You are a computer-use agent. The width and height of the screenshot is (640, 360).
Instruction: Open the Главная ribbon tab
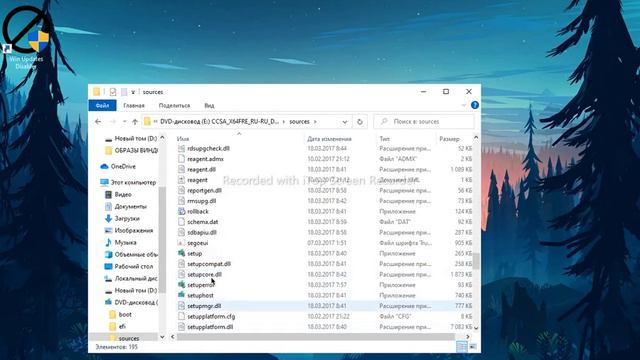pyautogui.click(x=134, y=105)
